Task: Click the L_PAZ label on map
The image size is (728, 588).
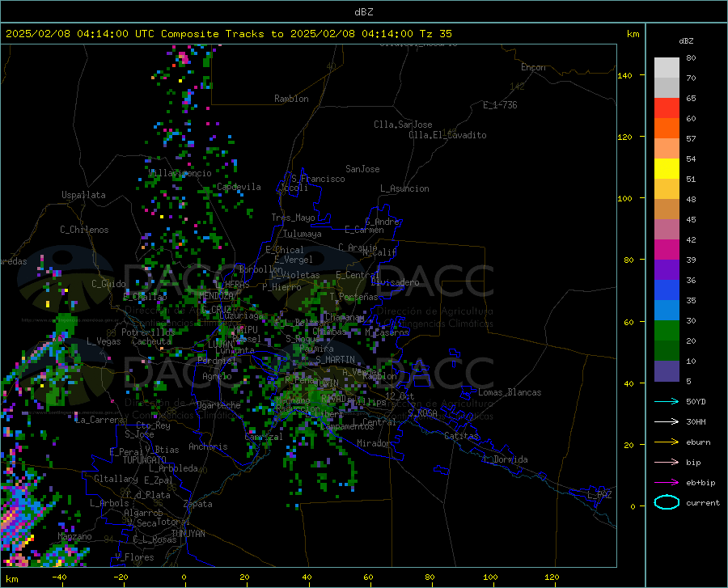Action: coord(599,495)
